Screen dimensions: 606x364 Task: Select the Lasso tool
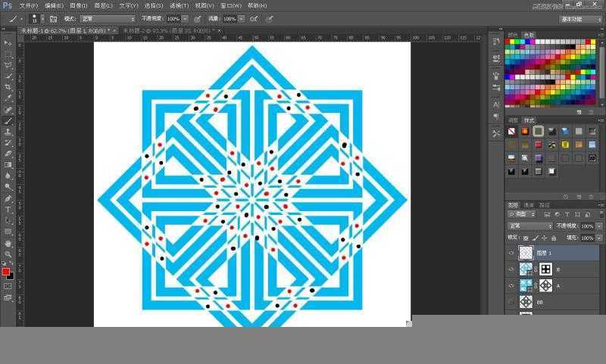[x=8, y=65]
